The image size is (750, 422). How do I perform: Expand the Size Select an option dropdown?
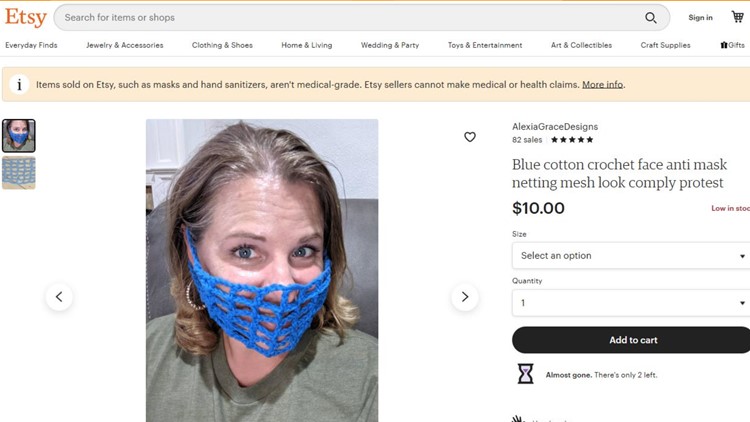pyautogui.click(x=631, y=255)
